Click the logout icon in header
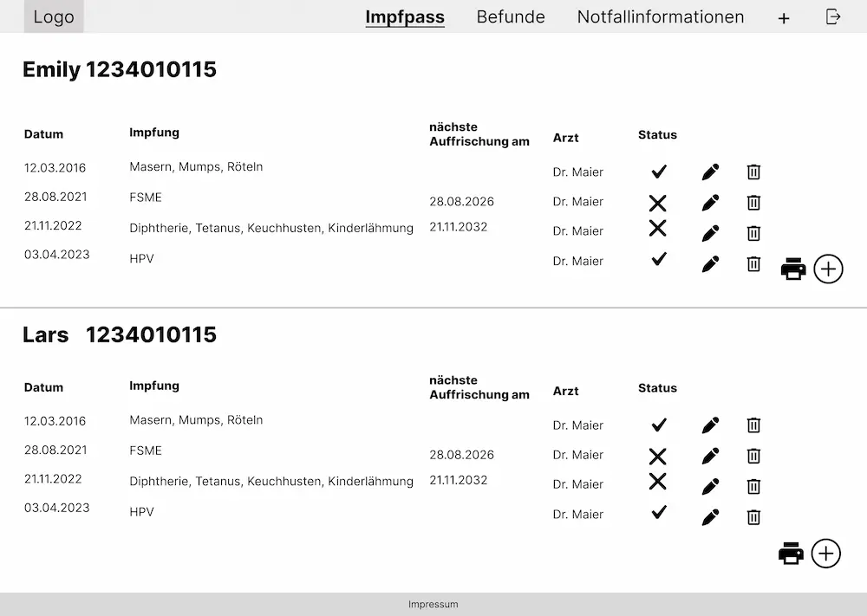Screen dimensions: 867x616 point(833,16)
